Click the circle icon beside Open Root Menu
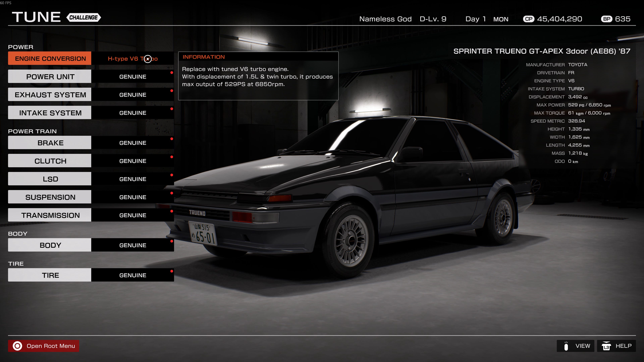This screenshot has width=644, height=362. click(17, 346)
